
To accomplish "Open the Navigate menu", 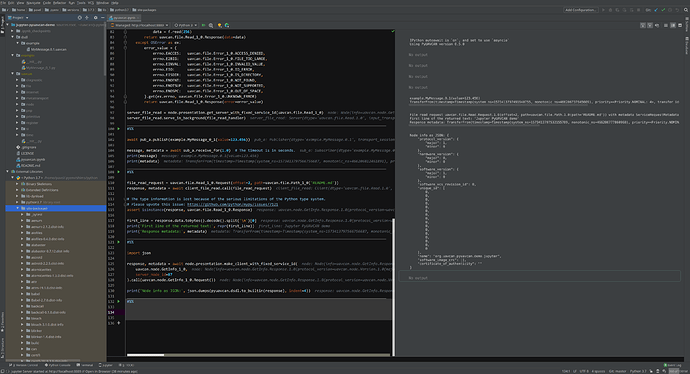I will [x=33, y=3].
